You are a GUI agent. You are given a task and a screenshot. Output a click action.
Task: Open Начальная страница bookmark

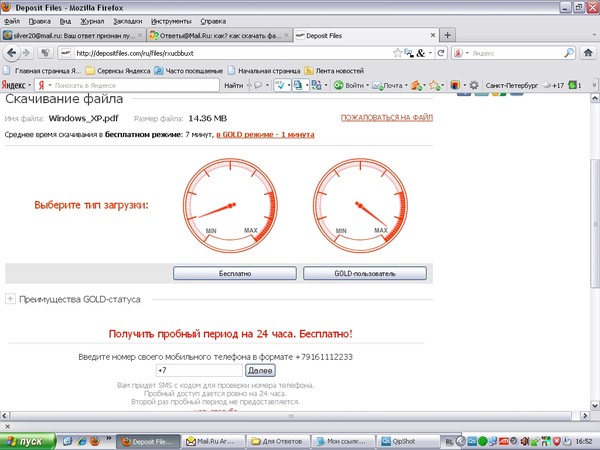[x=264, y=71]
